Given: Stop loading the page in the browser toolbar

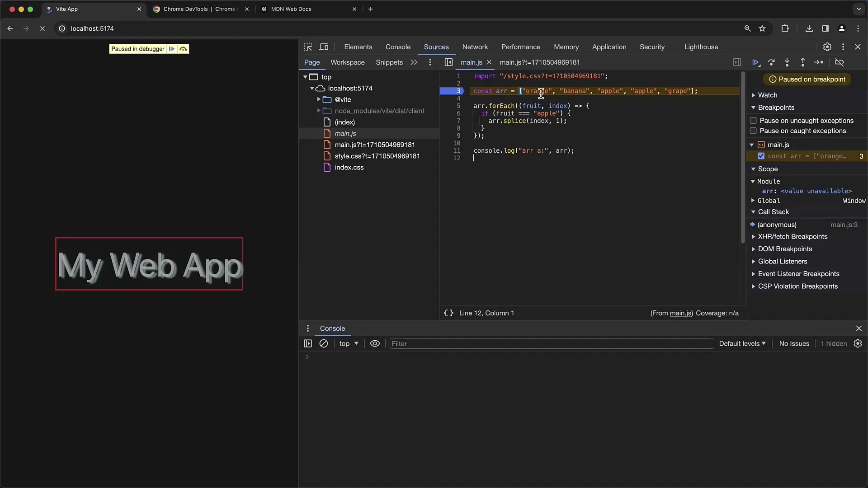Looking at the screenshot, I should (42, 28).
